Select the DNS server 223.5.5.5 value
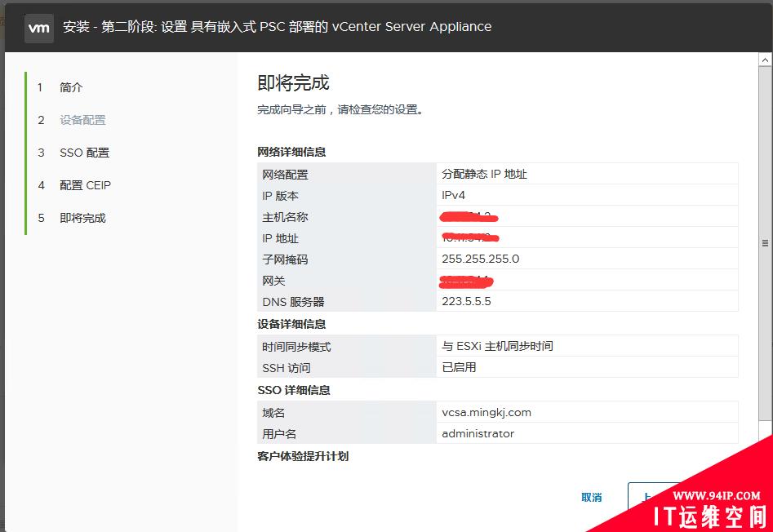 coord(466,301)
